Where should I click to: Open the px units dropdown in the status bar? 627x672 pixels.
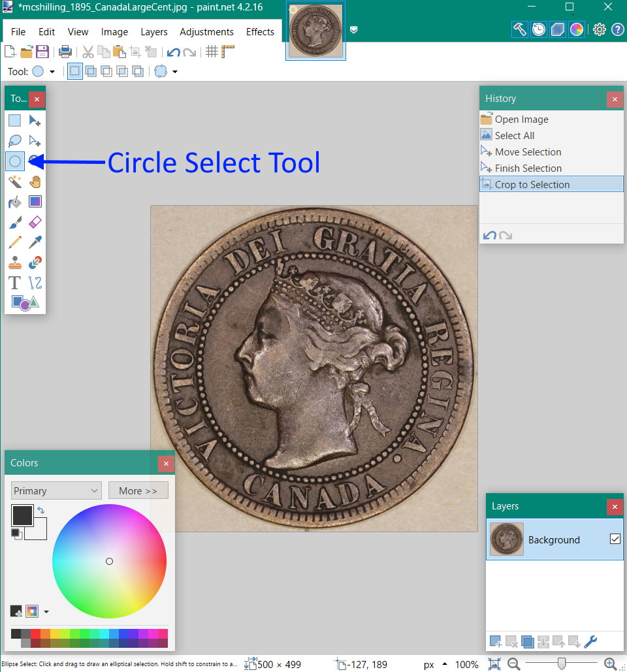tap(436, 664)
